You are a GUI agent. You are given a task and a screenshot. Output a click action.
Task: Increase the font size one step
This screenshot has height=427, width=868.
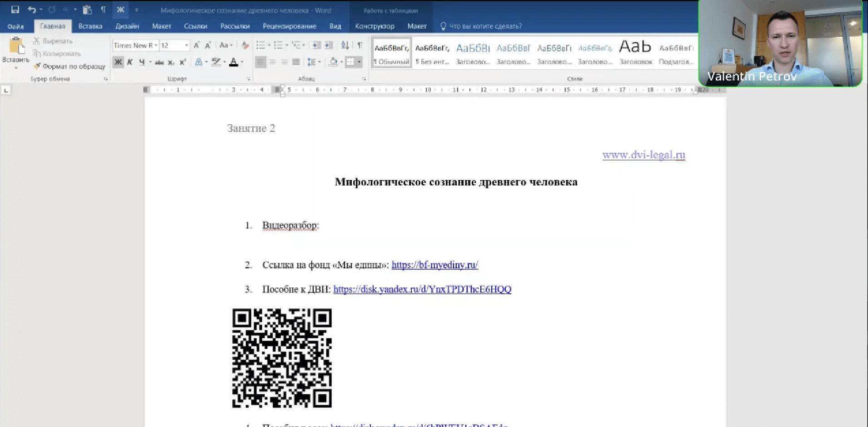pyautogui.click(x=196, y=45)
